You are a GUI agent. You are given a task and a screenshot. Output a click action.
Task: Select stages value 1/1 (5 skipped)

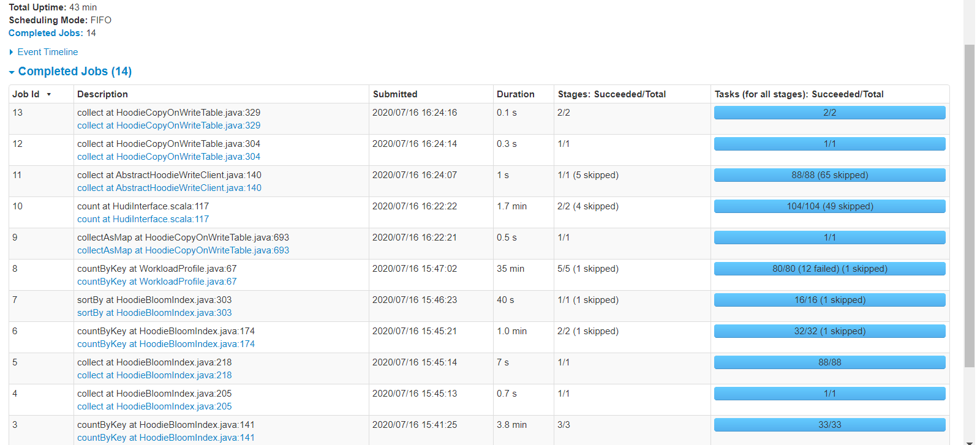588,175
